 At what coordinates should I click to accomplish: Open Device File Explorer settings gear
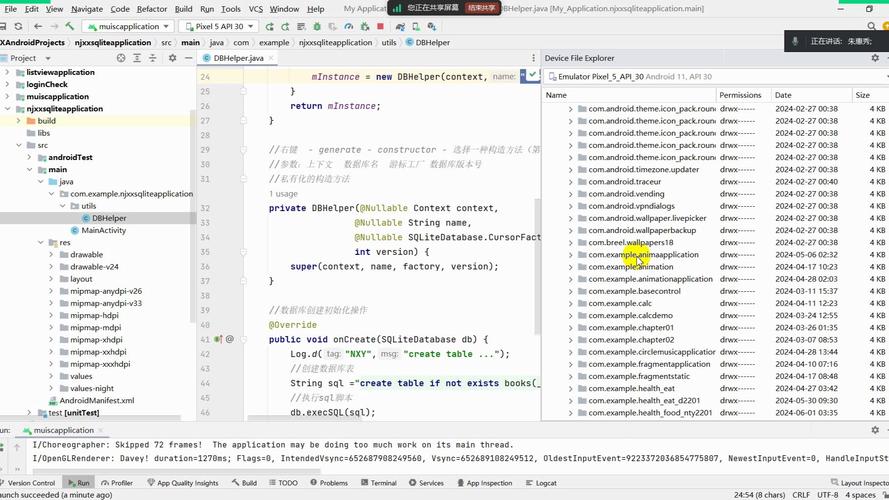[875, 58]
